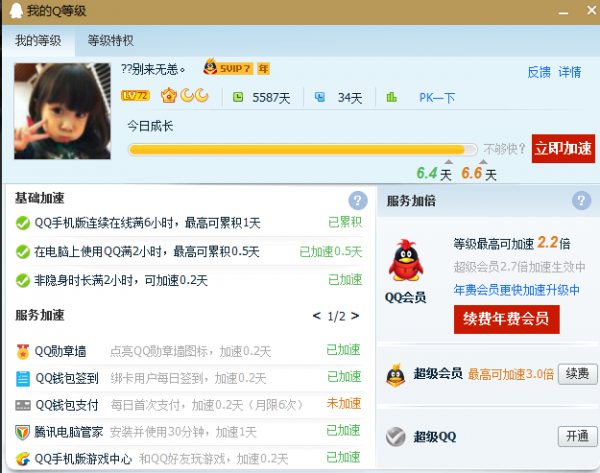Image resolution: width=600 pixels, height=473 pixels.
Task: Click the QQ勋章墙 medal icon
Action: pyautogui.click(x=23, y=351)
